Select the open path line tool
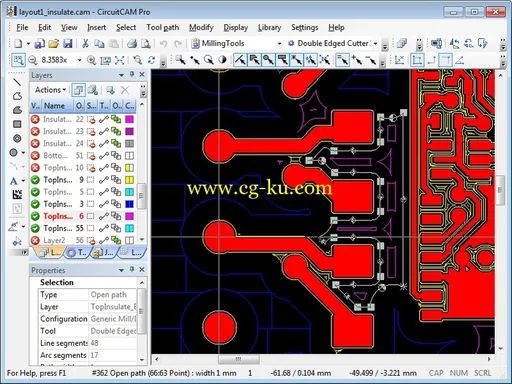The height and width of the screenshot is (384, 512). 17,82
